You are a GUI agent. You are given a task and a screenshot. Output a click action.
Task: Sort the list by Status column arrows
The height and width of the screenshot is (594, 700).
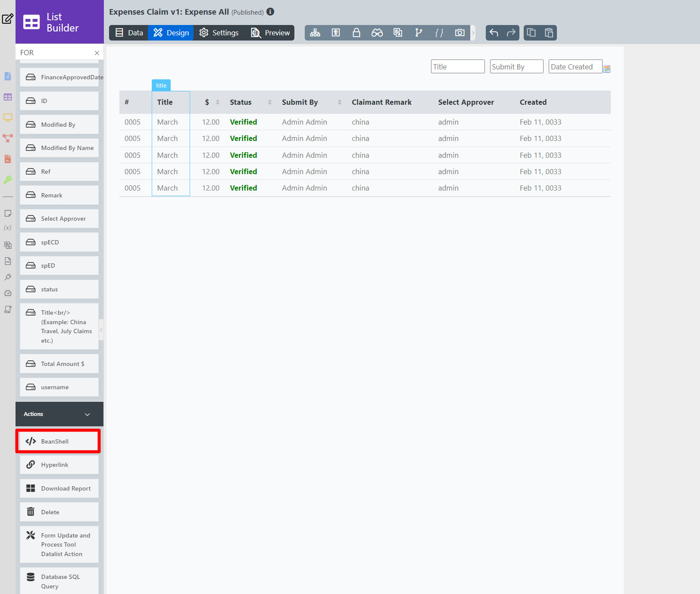pyautogui.click(x=270, y=102)
